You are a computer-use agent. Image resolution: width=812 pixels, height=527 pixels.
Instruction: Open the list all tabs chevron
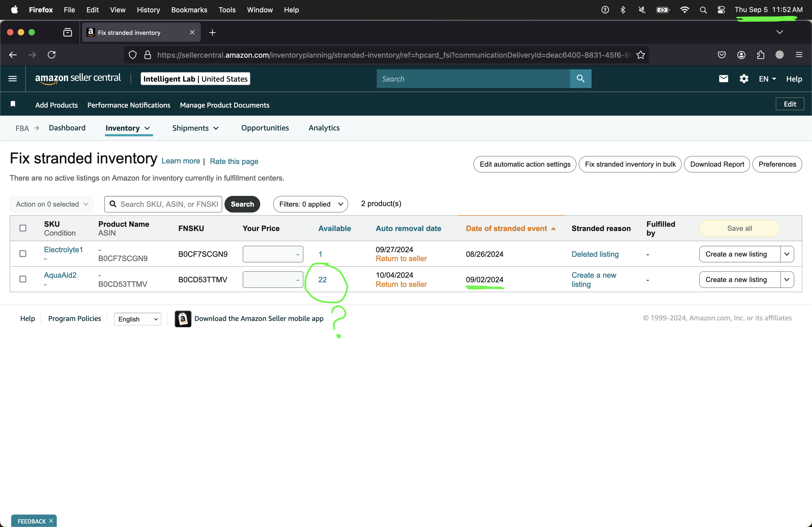pyautogui.click(x=780, y=32)
